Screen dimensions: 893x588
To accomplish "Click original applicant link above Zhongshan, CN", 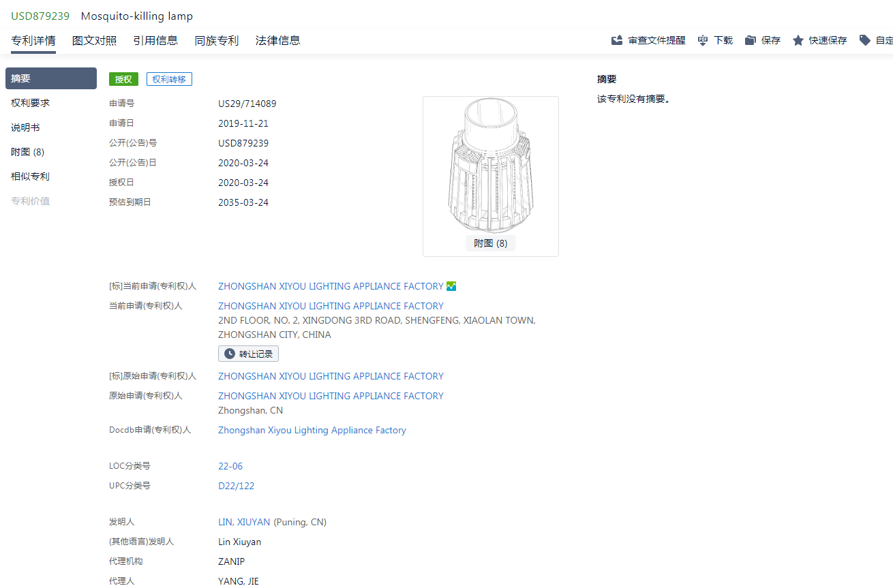I will point(331,396).
